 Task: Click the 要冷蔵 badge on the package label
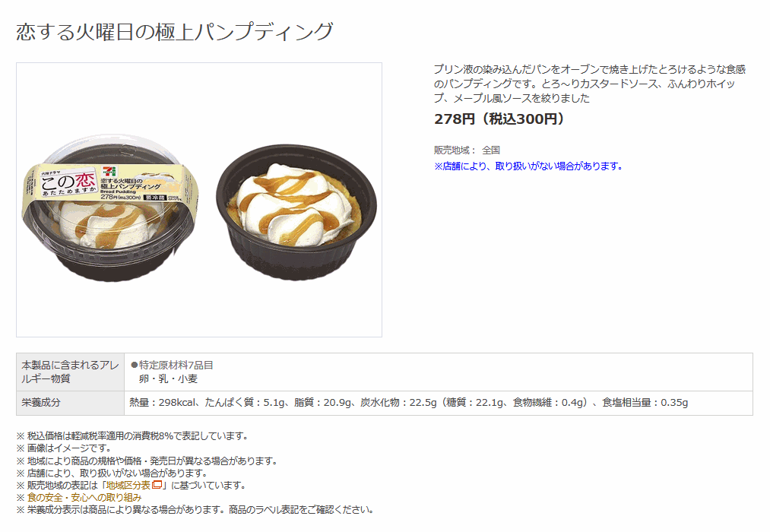154,198
